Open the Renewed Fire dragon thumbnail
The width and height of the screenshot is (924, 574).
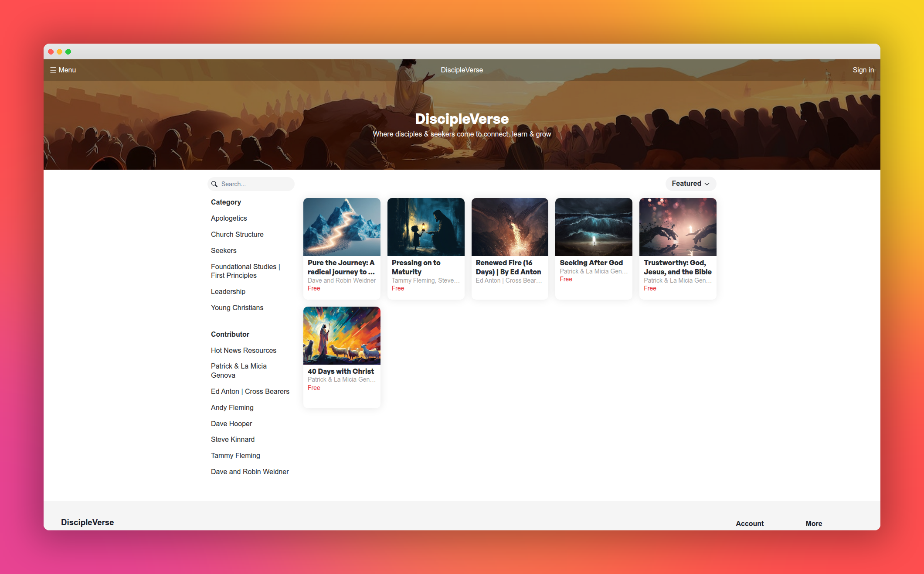(x=510, y=227)
